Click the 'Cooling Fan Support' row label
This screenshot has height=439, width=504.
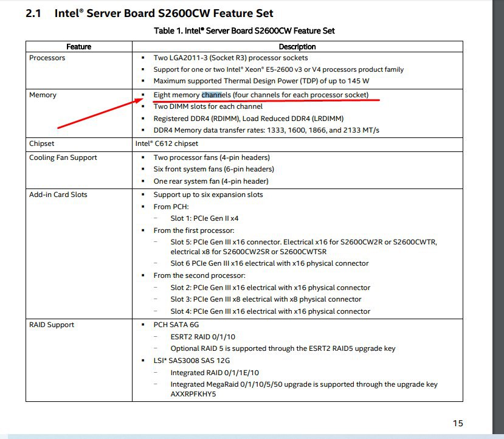(x=63, y=157)
